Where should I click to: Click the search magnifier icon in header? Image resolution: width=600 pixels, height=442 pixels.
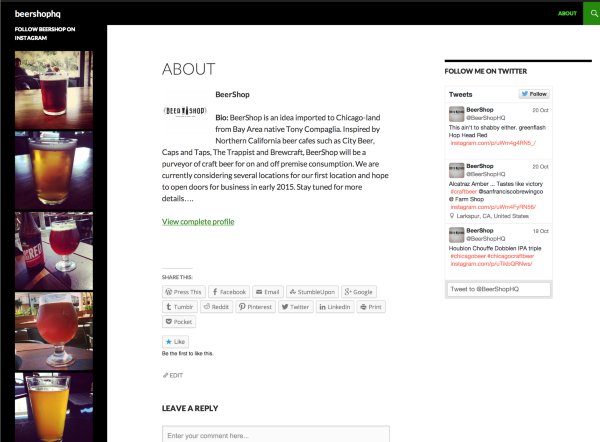[x=591, y=13]
